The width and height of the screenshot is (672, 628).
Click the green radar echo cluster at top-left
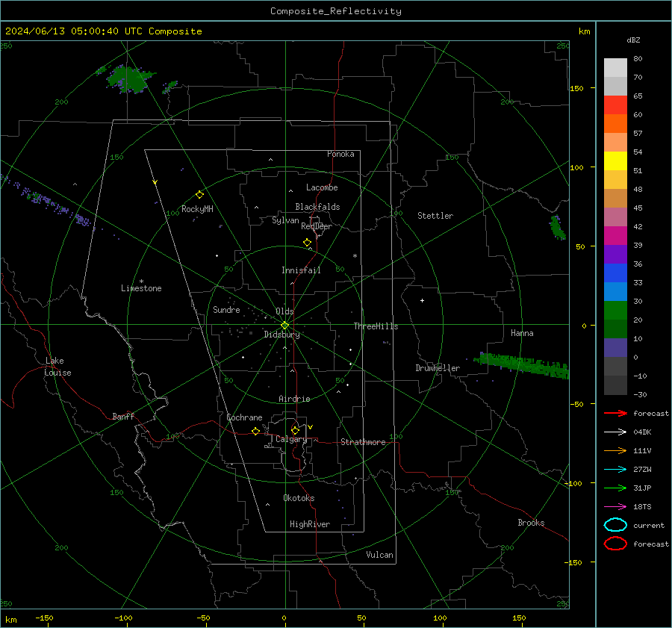pos(129,79)
